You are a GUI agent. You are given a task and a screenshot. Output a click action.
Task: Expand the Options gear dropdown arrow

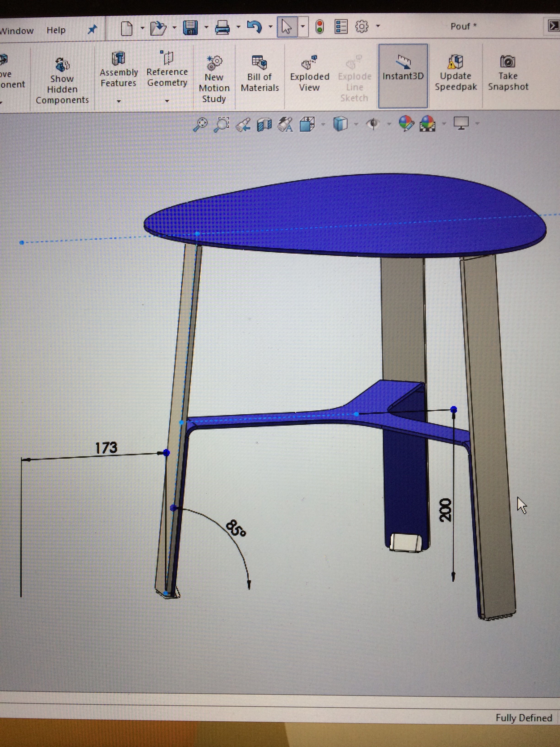378,26
